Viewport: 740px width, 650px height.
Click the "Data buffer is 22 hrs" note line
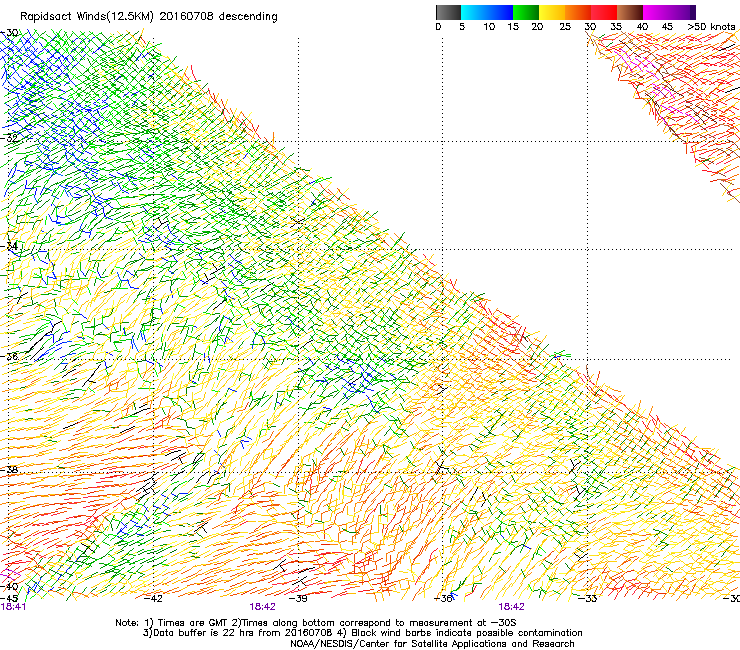click(362, 633)
